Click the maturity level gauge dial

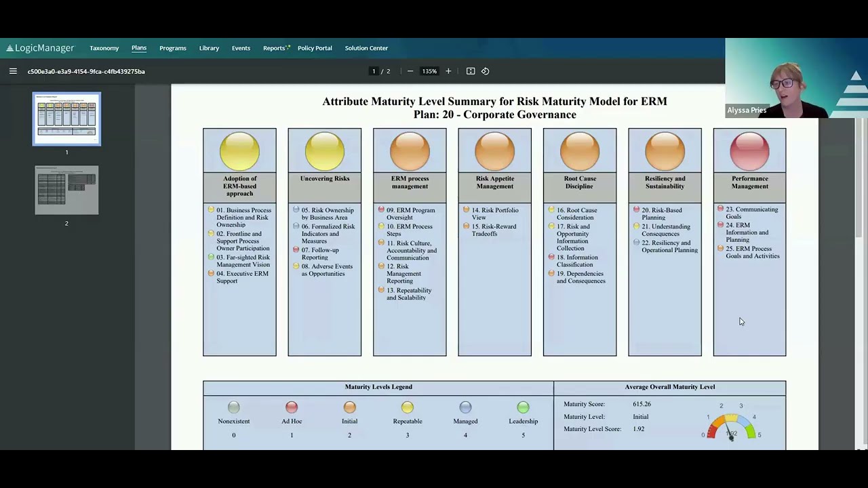click(x=731, y=427)
